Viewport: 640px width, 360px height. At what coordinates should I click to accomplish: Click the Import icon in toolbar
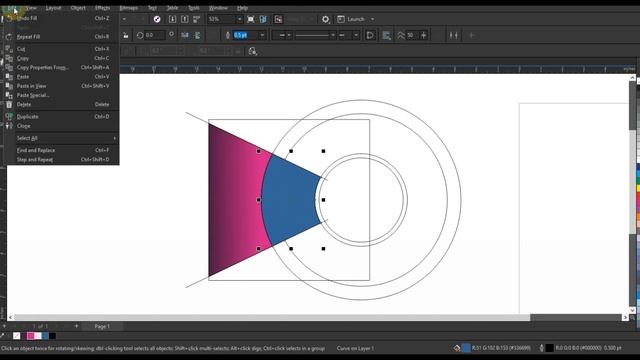(172, 19)
